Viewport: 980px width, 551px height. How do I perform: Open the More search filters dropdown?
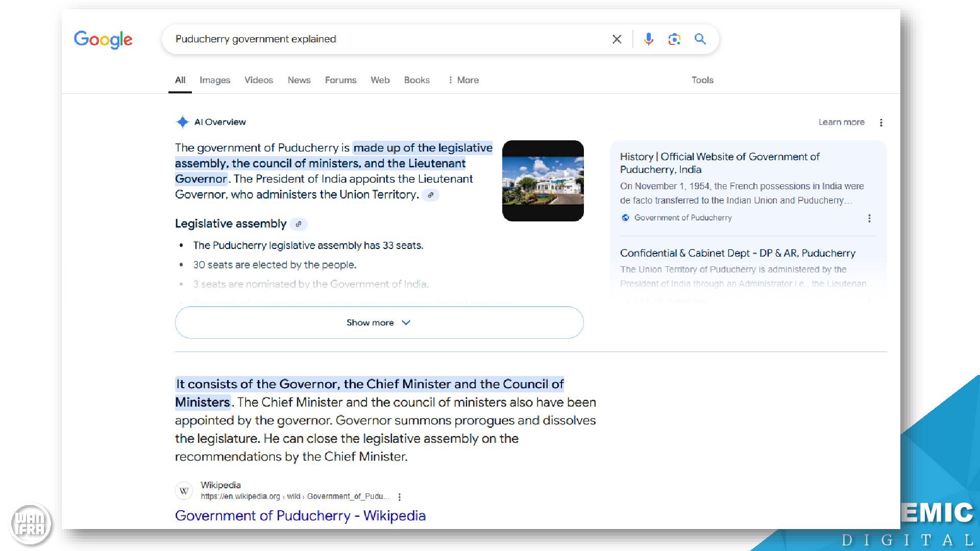463,80
